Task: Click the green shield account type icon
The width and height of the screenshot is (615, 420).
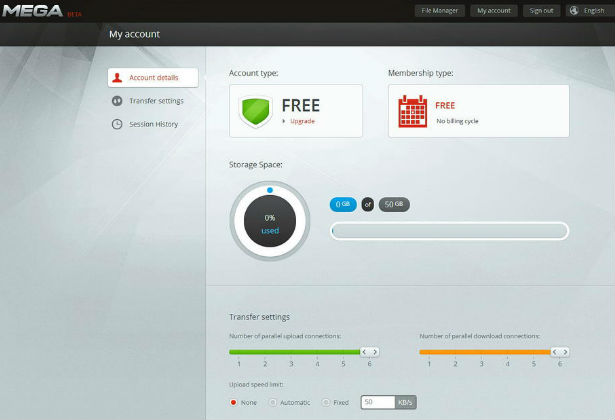Action: (255, 111)
